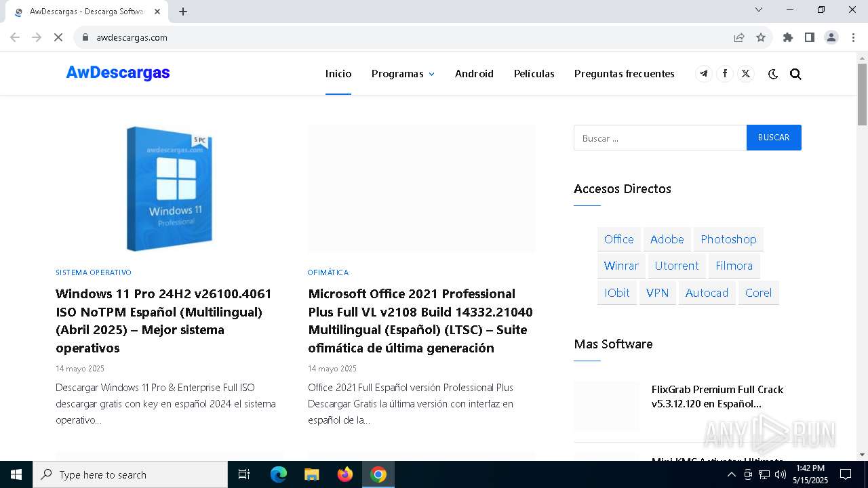Open the Telegram social icon
Screen dimensions: 868x488
tap(704, 74)
